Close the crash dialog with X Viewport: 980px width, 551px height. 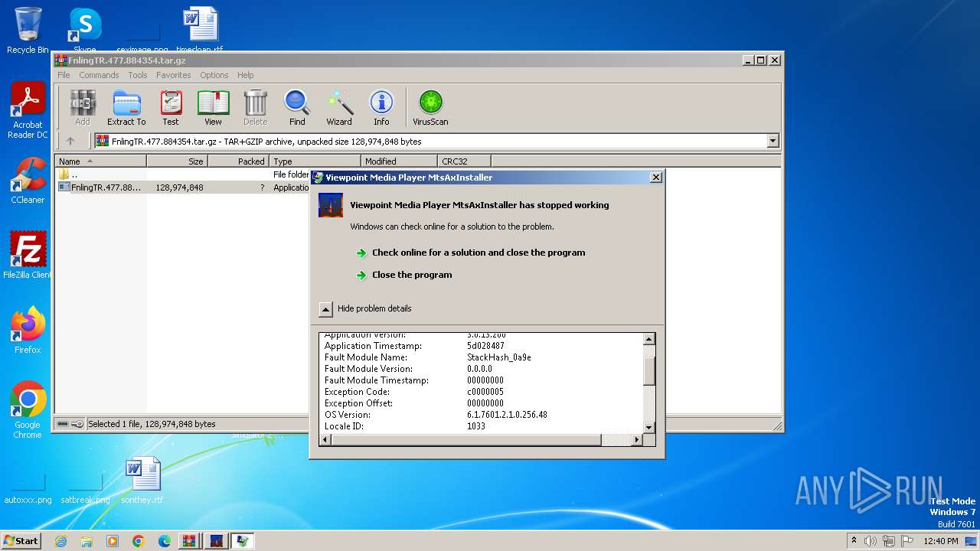pyautogui.click(x=655, y=177)
